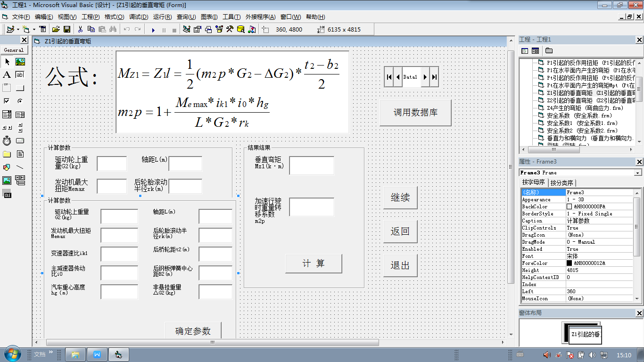Click the 垂直弯矩 Mz1 result text box

click(312, 165)
